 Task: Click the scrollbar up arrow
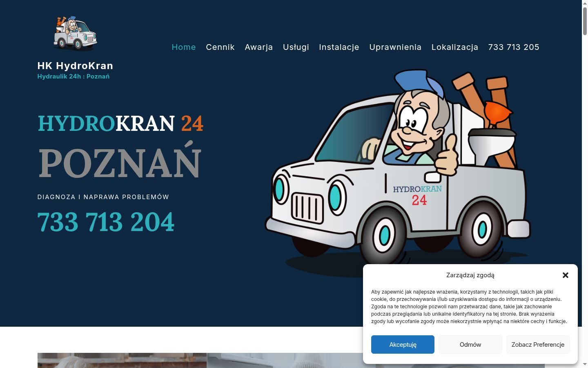click(x=585, y=3)
